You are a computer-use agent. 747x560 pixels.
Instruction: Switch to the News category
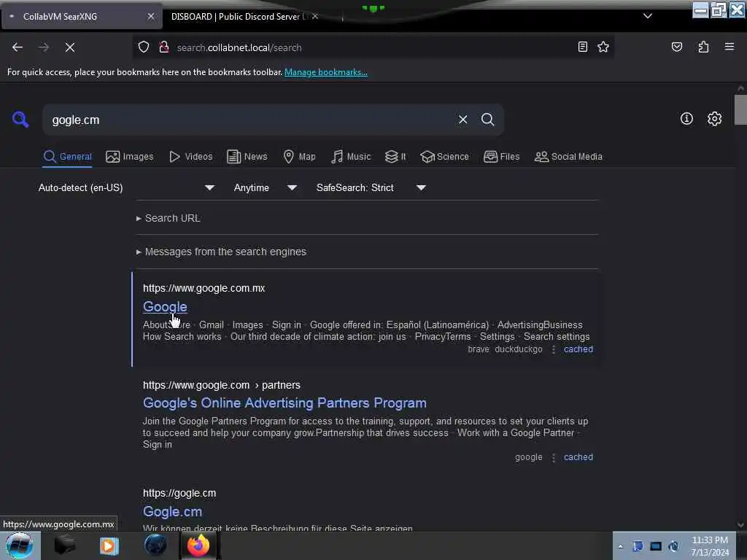[x=247, y=157]
